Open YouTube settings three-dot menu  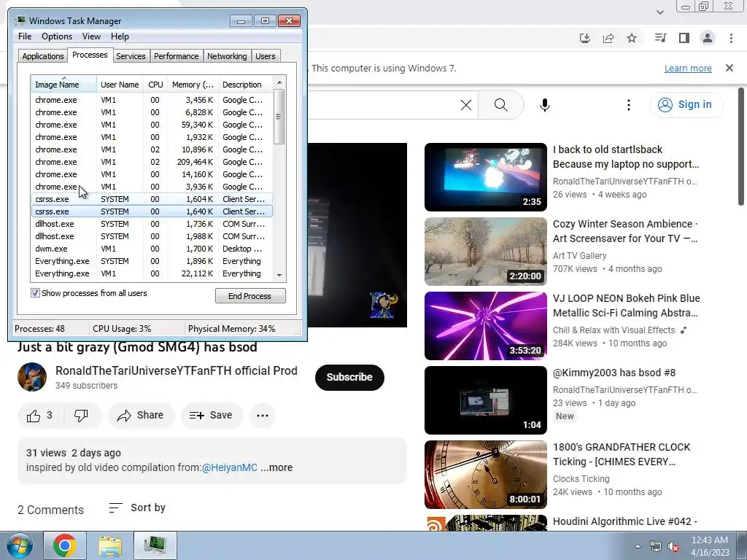click(x=629, y=105)
